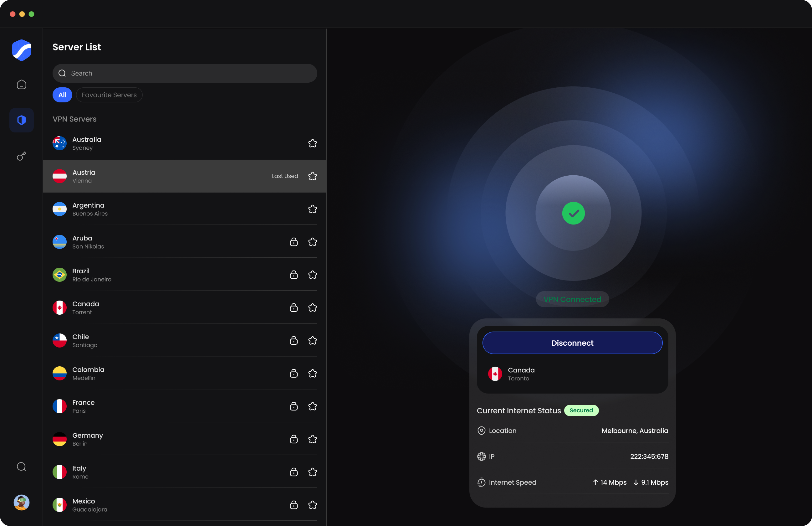Open the key icon in sidebar

pos(22,156)
